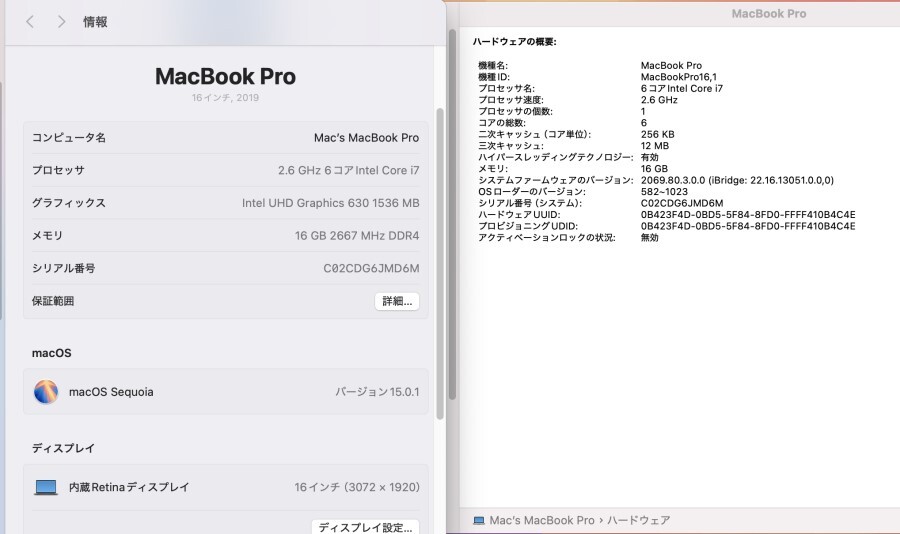The width and height of the screenshot is (900, 534).
Task: Click the ディスプレイ section heading
Action: pos(63,448)
